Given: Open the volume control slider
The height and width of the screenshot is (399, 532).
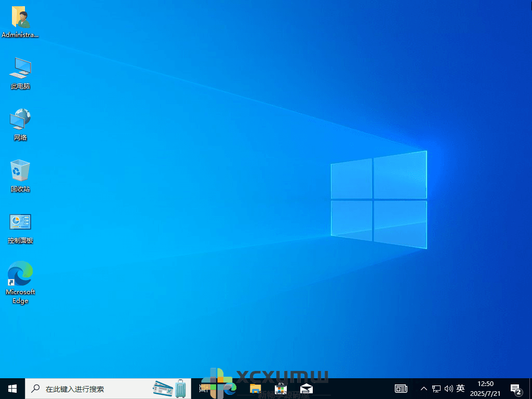Looking at the screenshot, I should point(449,388).
